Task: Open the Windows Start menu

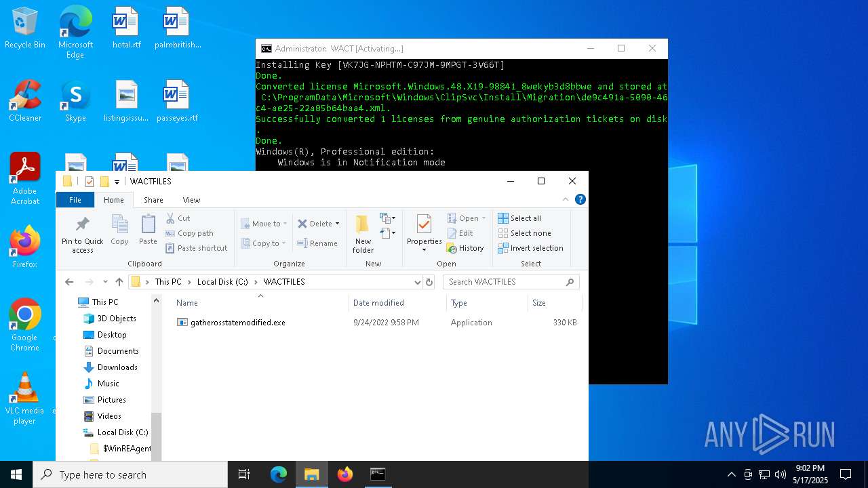Action: tap(16, 474)
